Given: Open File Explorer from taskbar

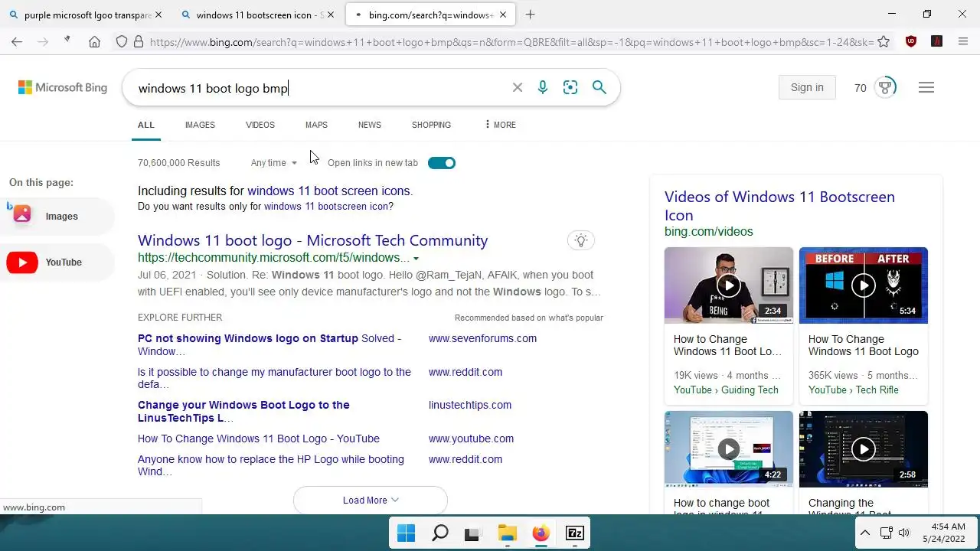Looking at the screenshot, I should pyautogui.click(x=508, y=533).
